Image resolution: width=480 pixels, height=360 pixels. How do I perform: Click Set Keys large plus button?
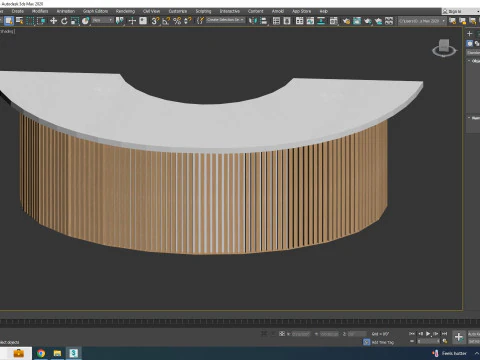click(459, 337)
